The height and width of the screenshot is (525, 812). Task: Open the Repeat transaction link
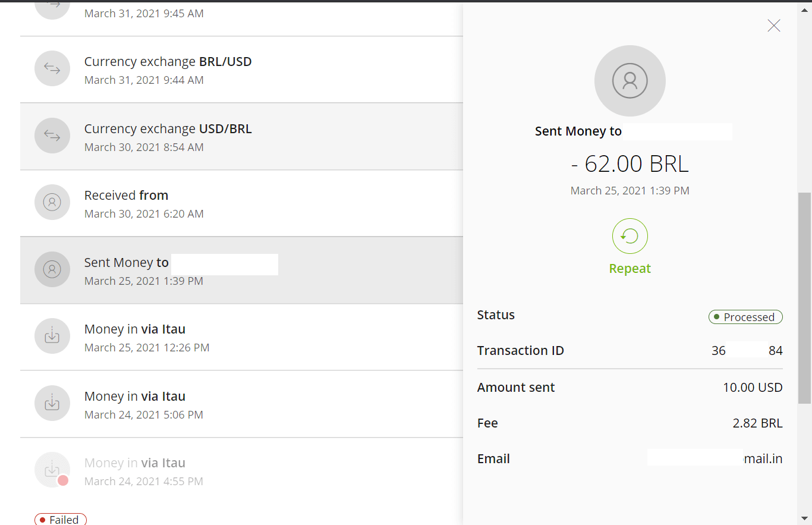tap(630, 268)
